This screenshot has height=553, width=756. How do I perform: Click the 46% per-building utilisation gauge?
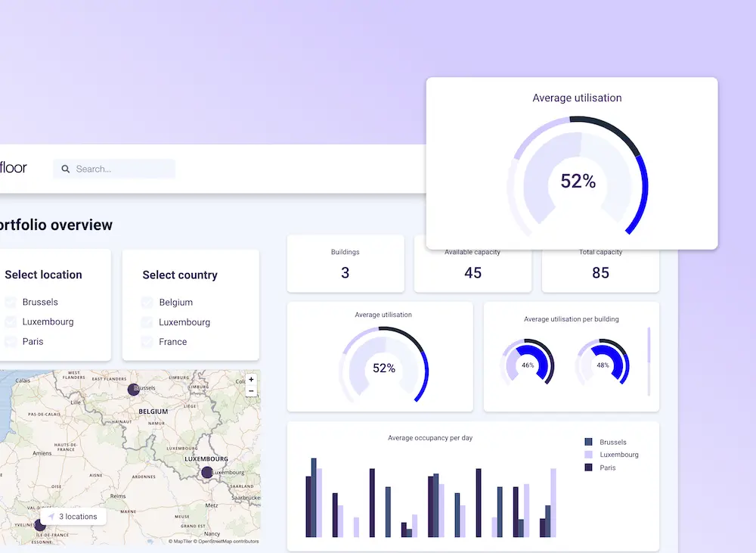tap(528, 364)
